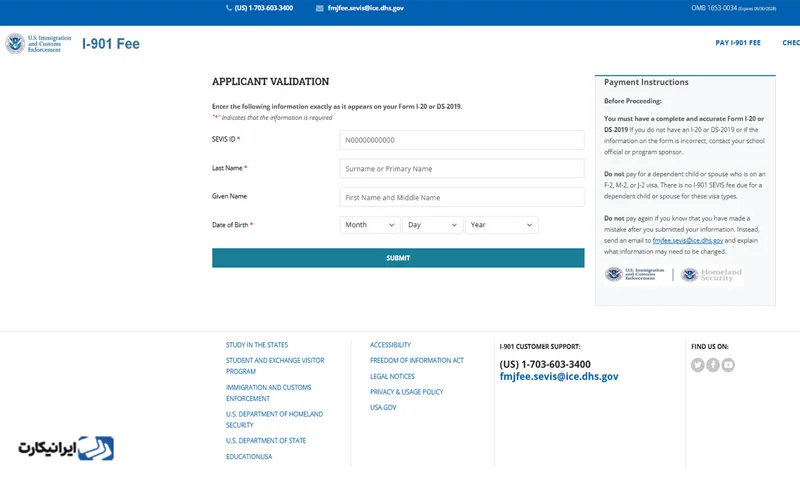Focus the SEVIS ID input field

point(462,140)
